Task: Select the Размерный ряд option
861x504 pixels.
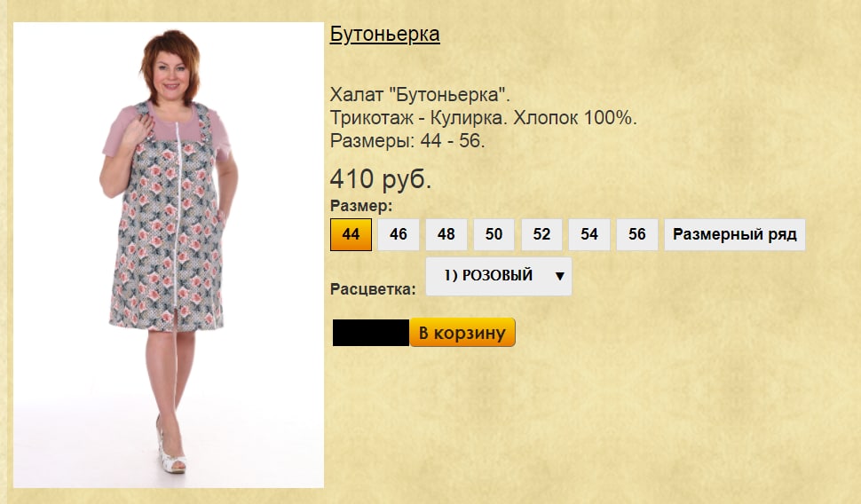Action: (735, 234)
